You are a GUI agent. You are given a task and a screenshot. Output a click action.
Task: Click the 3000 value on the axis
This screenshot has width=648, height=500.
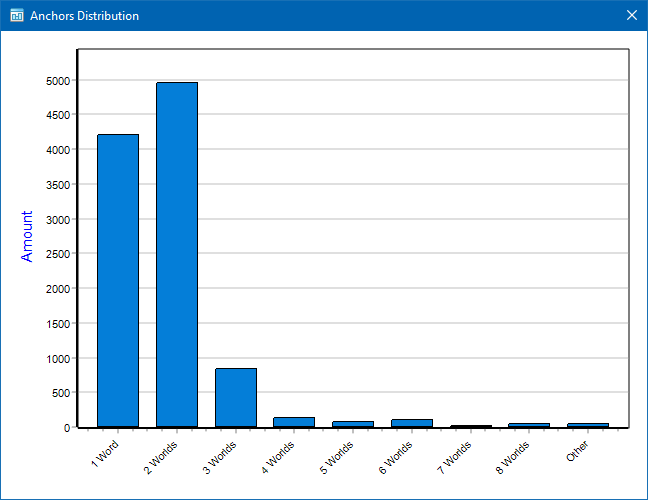tap(58, 220)
